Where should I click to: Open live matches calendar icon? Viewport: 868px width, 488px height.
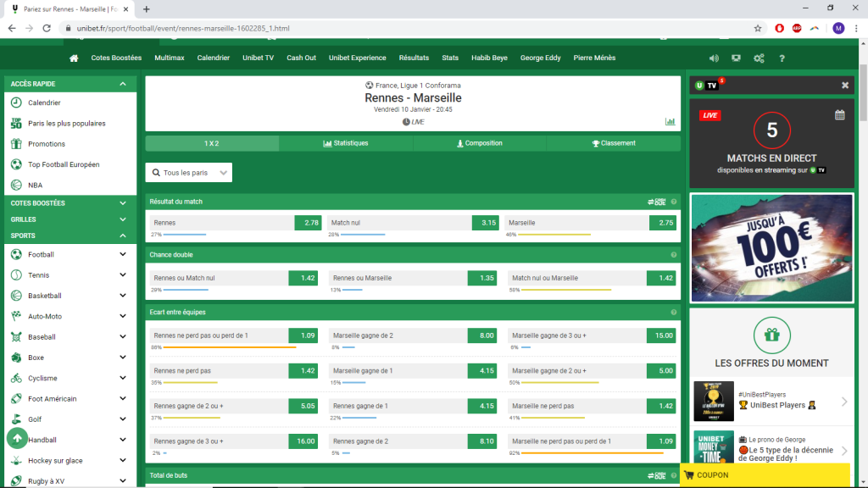[840, 114]
